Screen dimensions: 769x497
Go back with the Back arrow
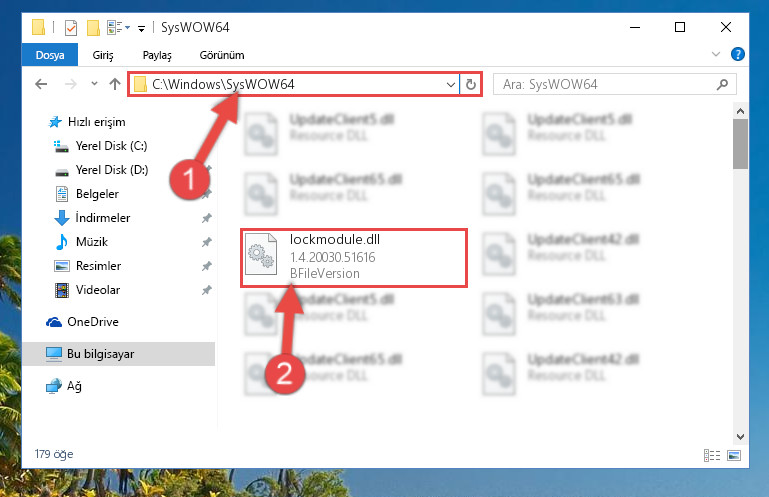coord(42,84)
